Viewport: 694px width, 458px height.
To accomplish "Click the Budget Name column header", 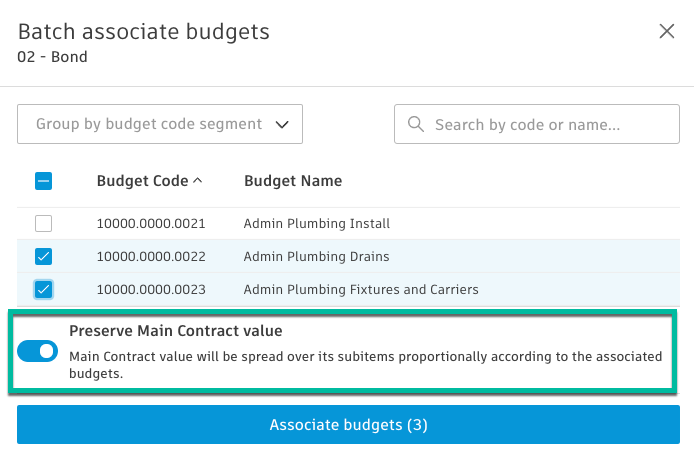I will (x=293, y=181).
